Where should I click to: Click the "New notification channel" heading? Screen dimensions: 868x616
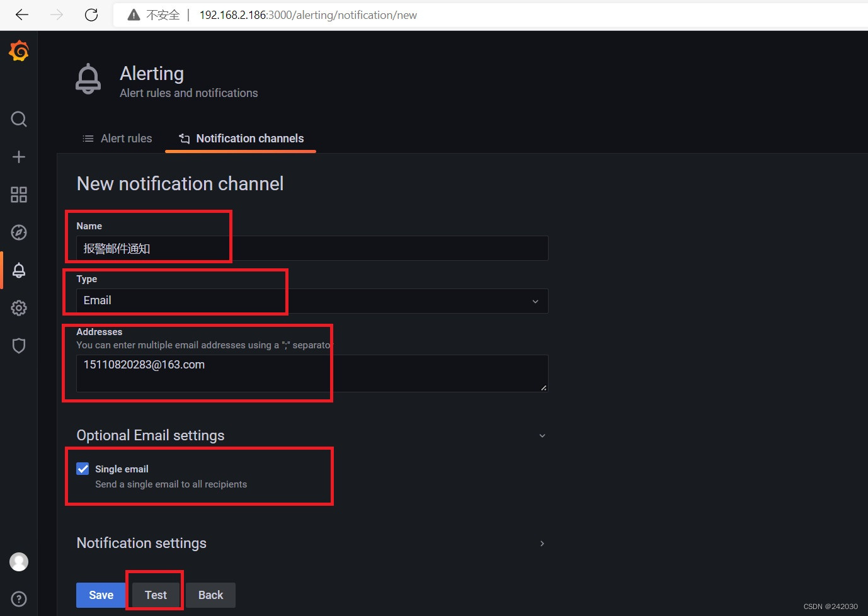[x=180, y=184]
